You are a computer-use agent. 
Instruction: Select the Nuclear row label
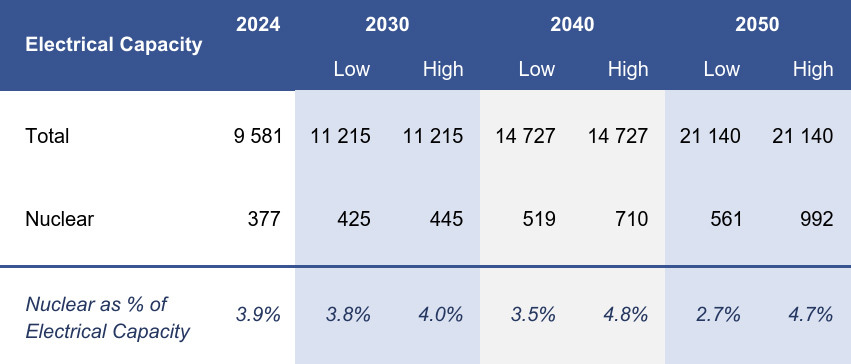[x=60, y=219]
